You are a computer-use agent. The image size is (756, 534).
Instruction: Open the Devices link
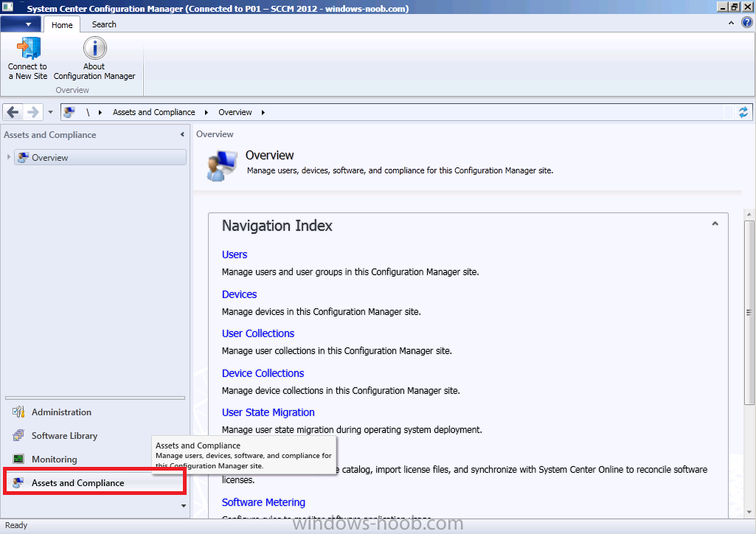[x=239, y=294]
